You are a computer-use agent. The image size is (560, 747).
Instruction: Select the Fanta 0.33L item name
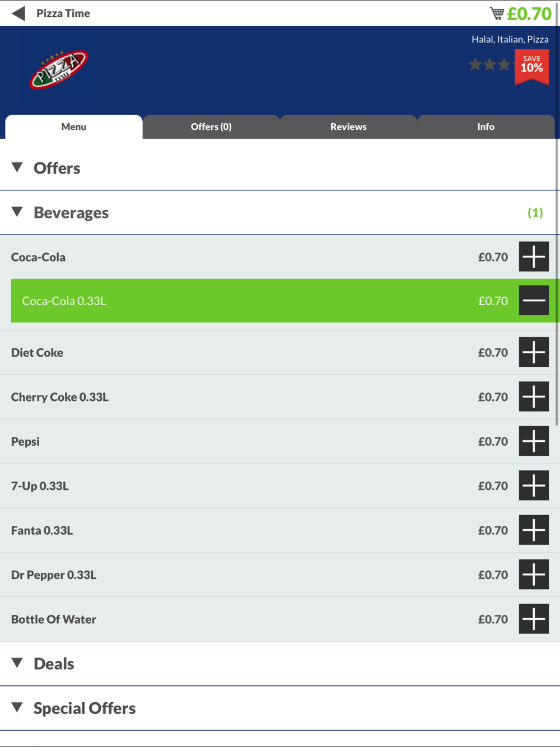(42, 530)
